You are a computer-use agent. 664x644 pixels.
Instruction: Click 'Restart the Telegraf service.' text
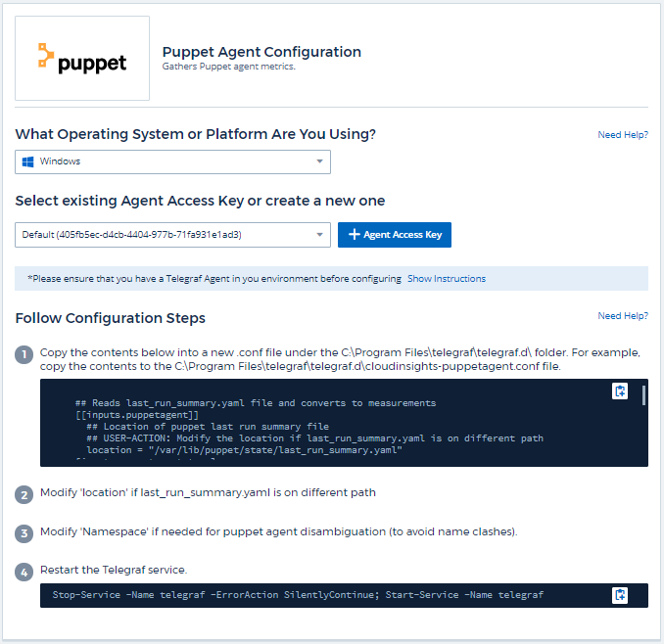[x=114, y=570]
